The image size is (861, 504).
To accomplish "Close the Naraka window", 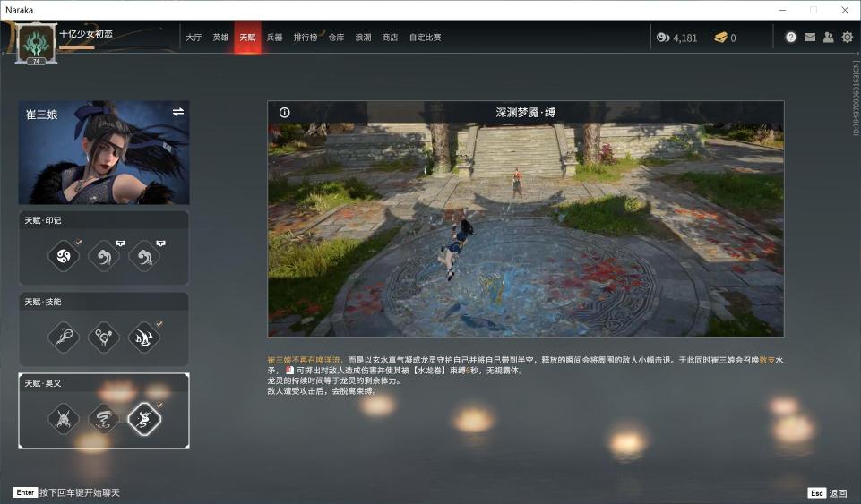I will coord(845,10).
